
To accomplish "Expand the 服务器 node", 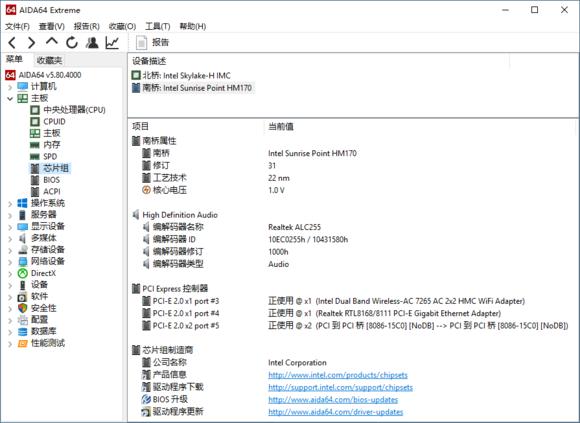I will [x=10, y=215].
